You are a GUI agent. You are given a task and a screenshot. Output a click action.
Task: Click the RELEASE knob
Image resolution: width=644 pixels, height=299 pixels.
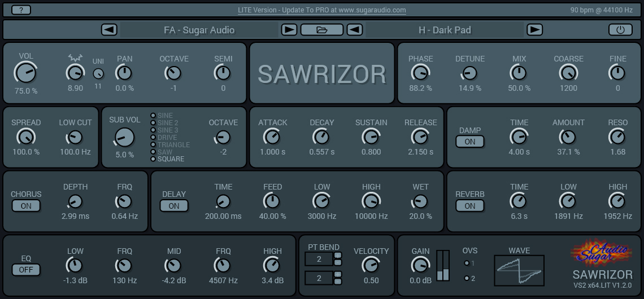(420, 137)
